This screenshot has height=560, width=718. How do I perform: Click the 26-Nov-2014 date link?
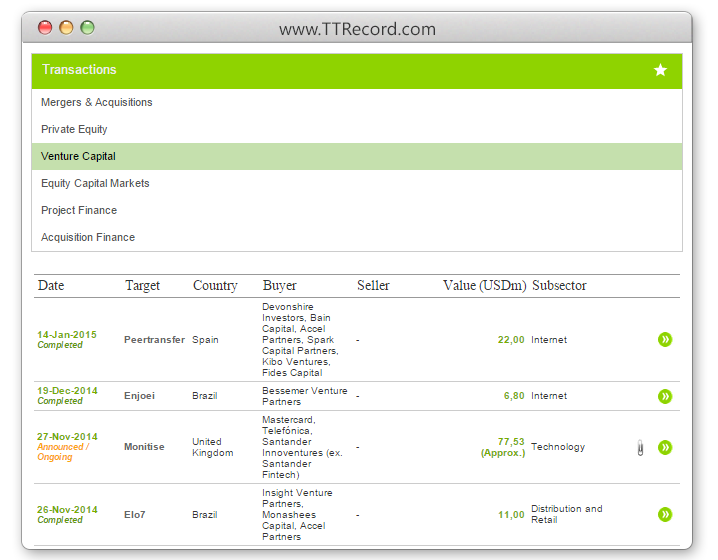click(x=67, y=510)
